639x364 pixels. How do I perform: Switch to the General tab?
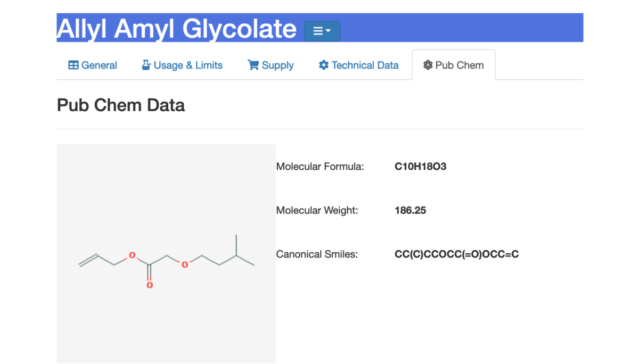coord(93,65)
